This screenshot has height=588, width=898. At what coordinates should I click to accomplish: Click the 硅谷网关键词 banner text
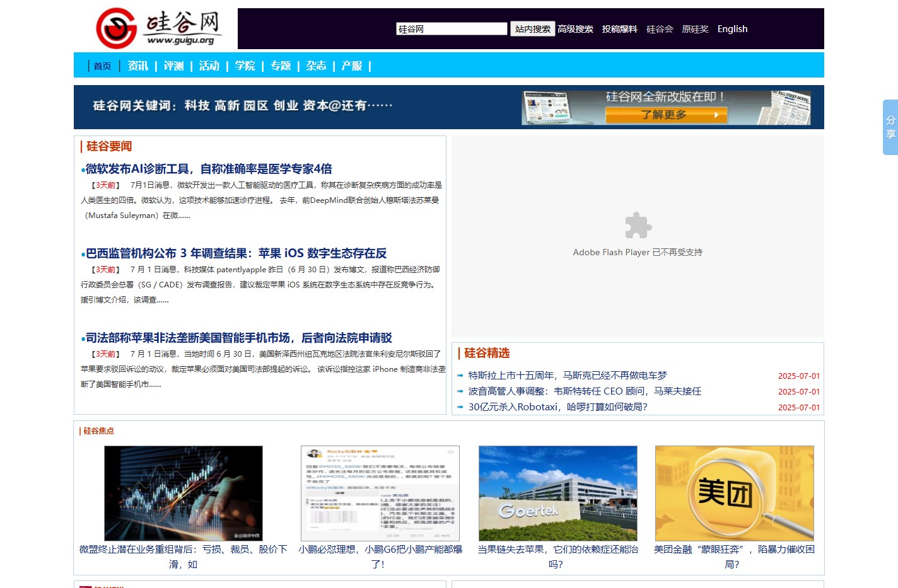243,106
